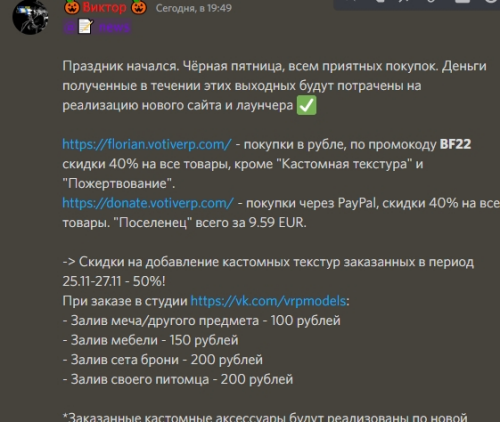Click the username Виктор
The height and width of the screenshot is (422, 500).
click(x=104, y=7)
